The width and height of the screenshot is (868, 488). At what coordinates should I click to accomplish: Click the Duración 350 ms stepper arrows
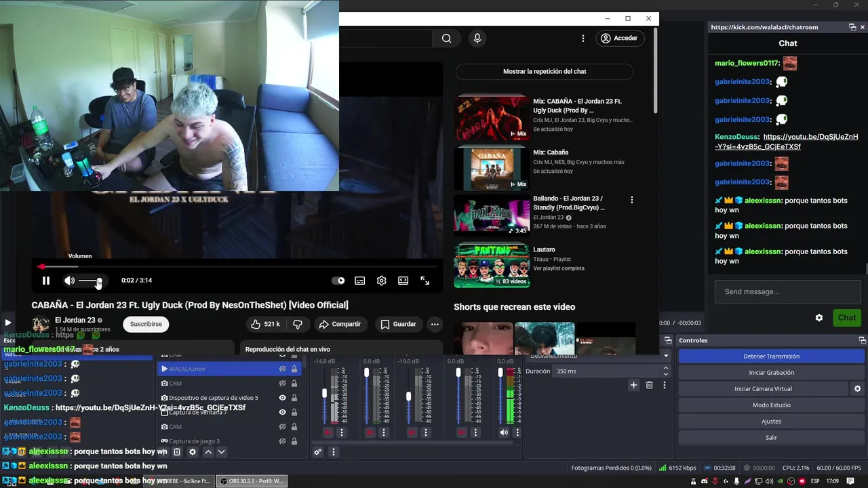coord(666,371)
